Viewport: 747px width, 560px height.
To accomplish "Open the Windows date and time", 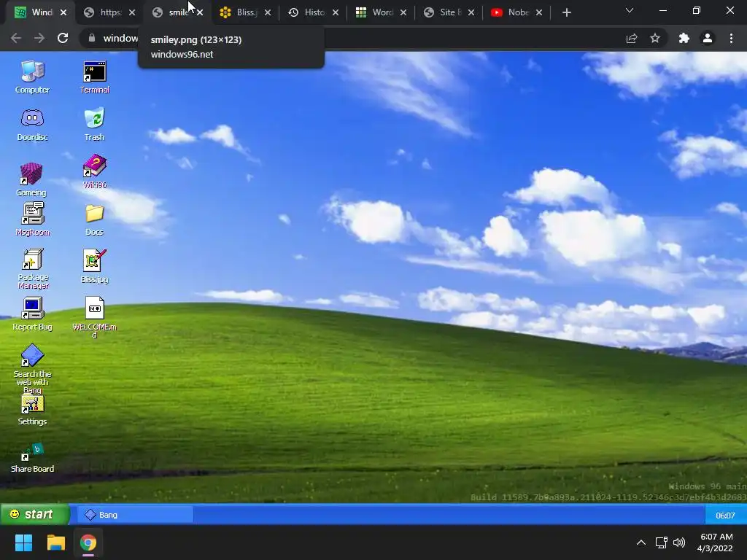I will [716, 542].
